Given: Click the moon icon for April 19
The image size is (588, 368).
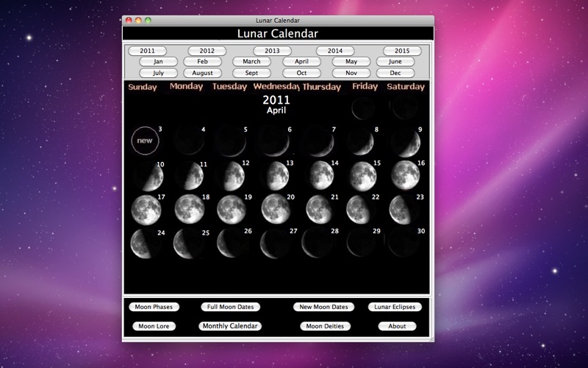Looking at the screenshot, I should click(232, 210).
